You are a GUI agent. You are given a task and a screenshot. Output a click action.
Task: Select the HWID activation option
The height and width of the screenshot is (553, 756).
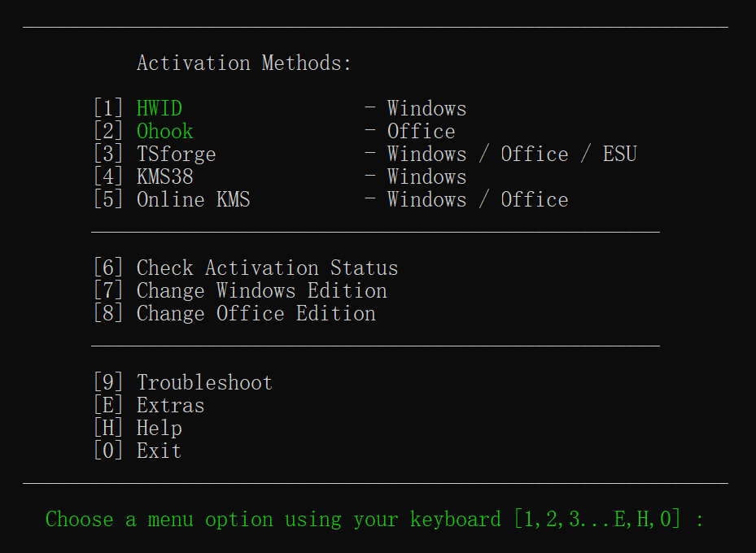click(160, 108)
